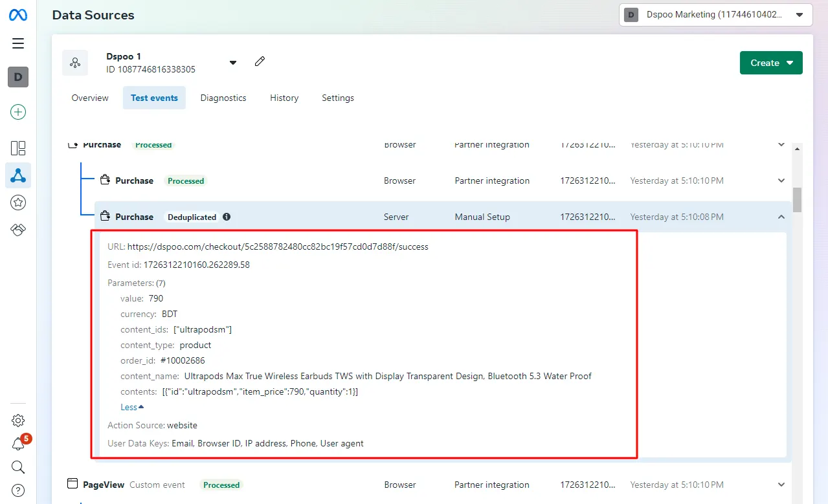Click the green plus create icon
The image size is (828, 504).
(18, 112)
